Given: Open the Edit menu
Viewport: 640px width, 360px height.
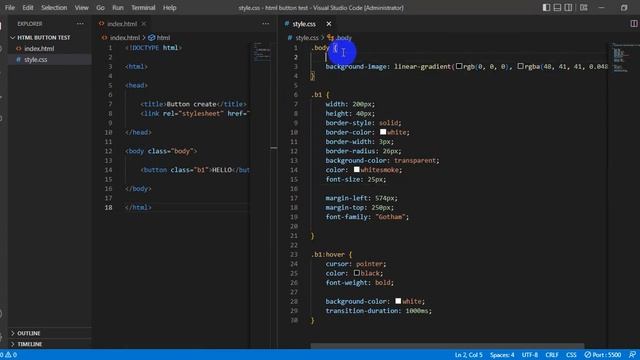Looking at the screenshot, I should [x=28, y=8].
